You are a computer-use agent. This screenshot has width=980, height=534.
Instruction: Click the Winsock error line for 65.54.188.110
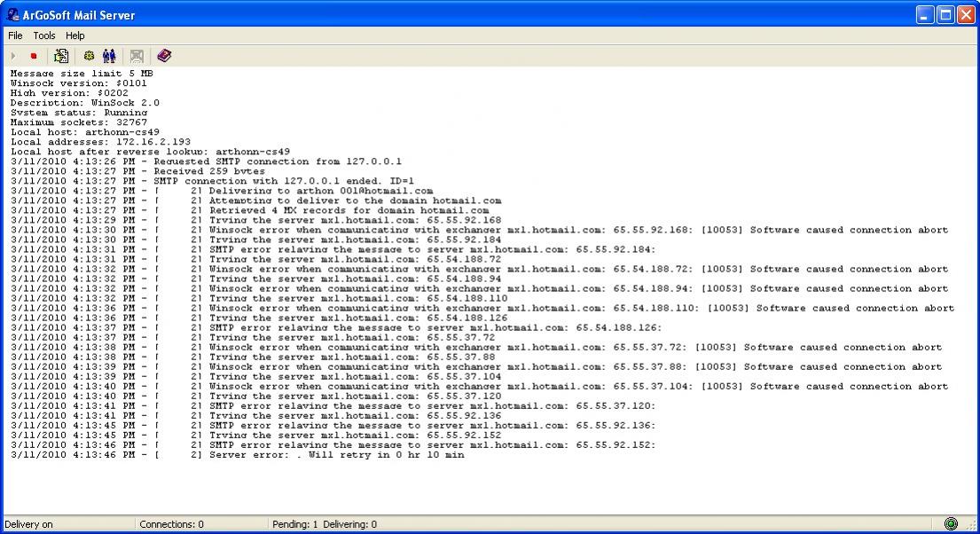[482, 309]
